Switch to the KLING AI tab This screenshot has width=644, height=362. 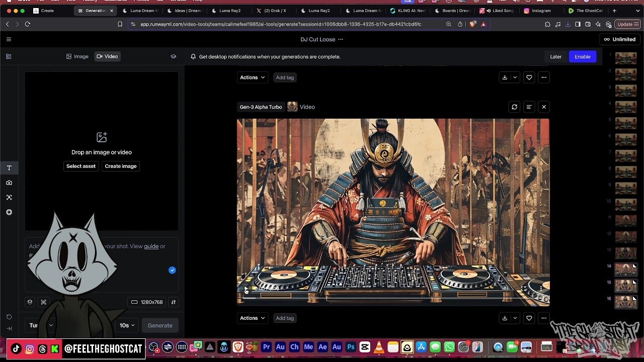coord(408,11)
